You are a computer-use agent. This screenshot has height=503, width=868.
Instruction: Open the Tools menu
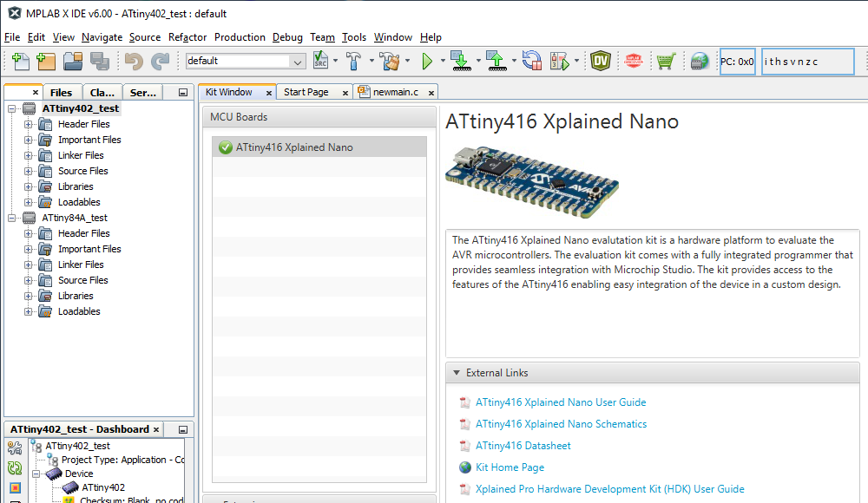point(354,37)
